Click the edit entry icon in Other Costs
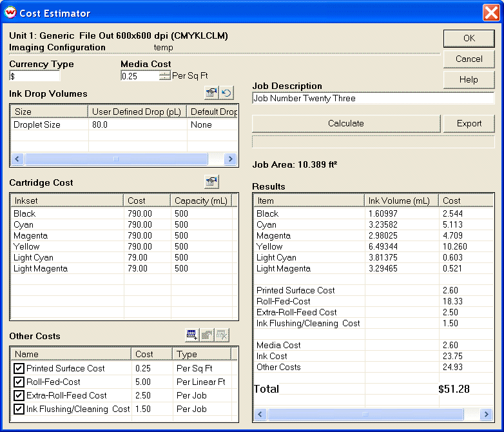 click(207, 335)
